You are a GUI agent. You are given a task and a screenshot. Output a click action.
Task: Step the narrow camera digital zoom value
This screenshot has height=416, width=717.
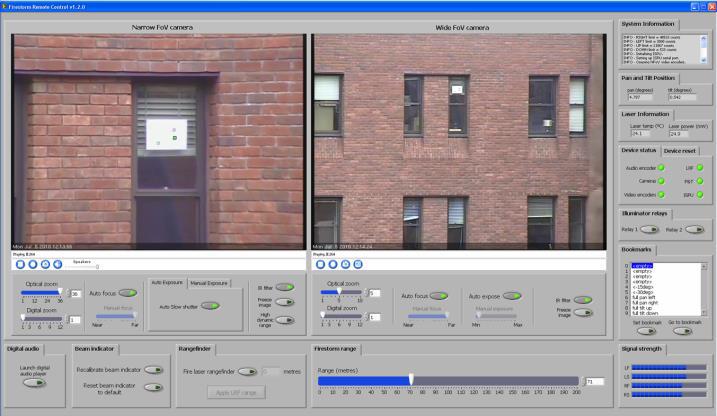pos(68,320)
